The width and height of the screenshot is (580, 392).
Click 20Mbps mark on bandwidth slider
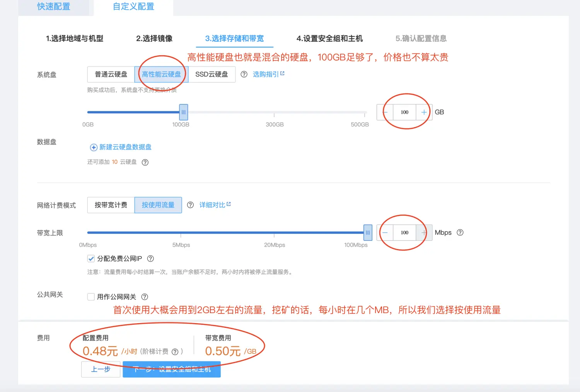pyautogui.click(x=274, y=235)
